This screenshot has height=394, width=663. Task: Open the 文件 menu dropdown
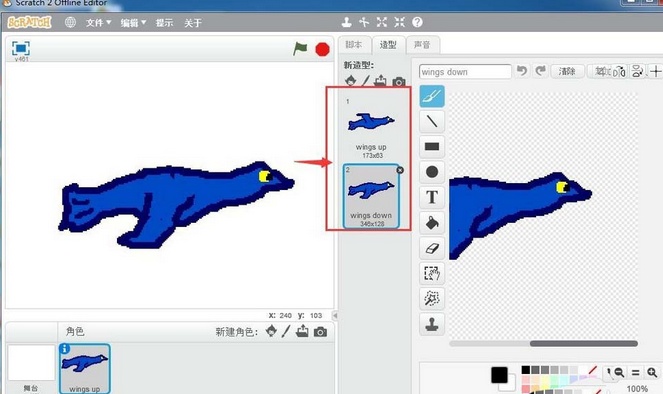(98, 23)
